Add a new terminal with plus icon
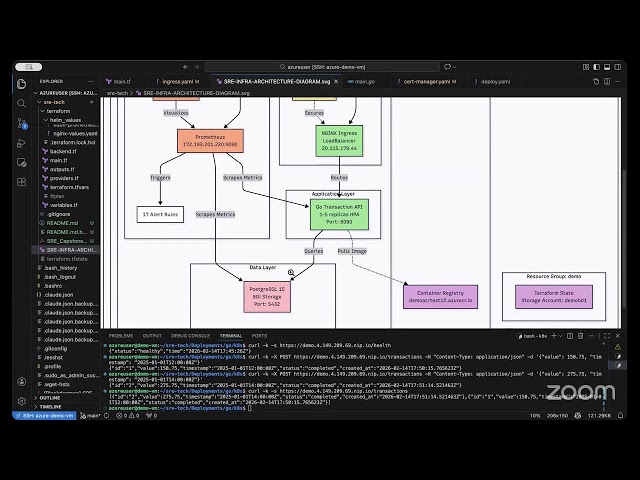This screenshot has height=480, width=640. click(554, 336)
